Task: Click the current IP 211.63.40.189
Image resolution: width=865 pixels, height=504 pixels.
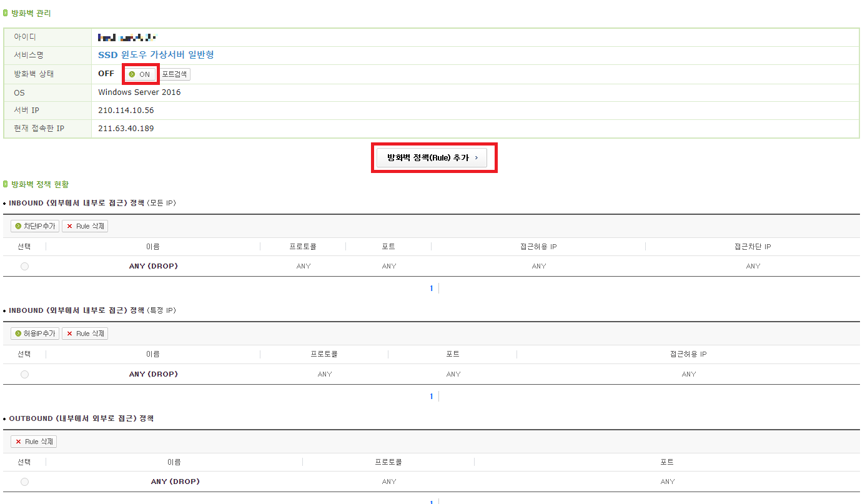Action: (x=126, y=129)
